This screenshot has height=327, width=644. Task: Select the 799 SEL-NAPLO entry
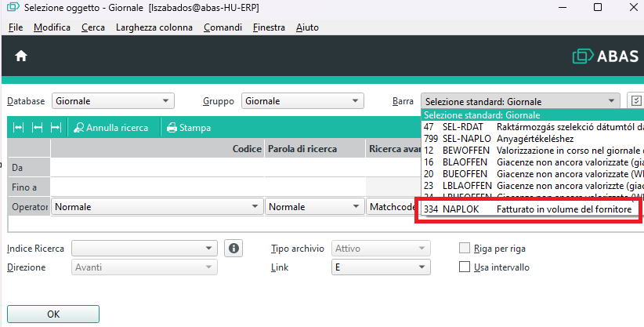(x=533, y=139)
